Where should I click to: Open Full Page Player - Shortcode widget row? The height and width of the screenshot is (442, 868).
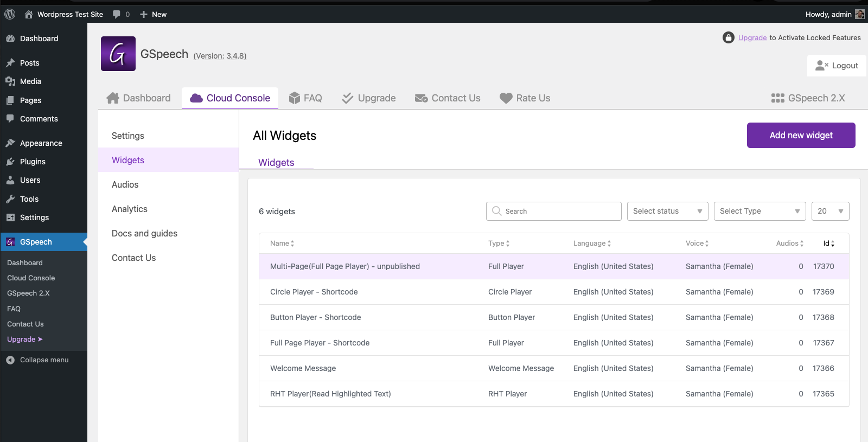[x=554, y=343]
